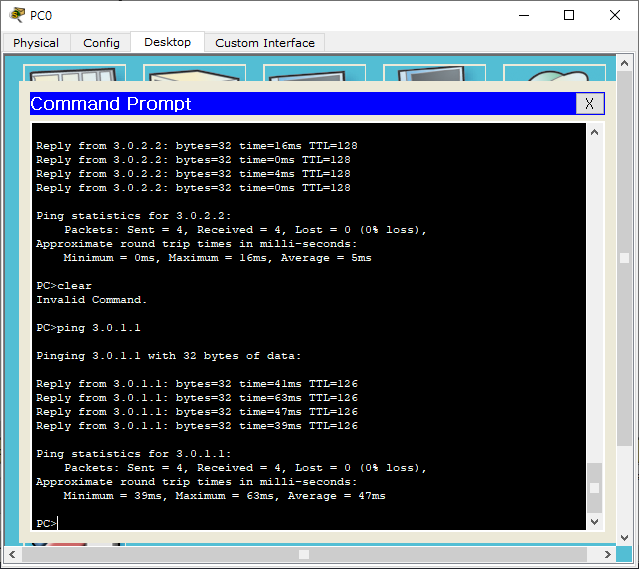Close the PC0 window
This screenshot has height=569, width=639.
615,15
